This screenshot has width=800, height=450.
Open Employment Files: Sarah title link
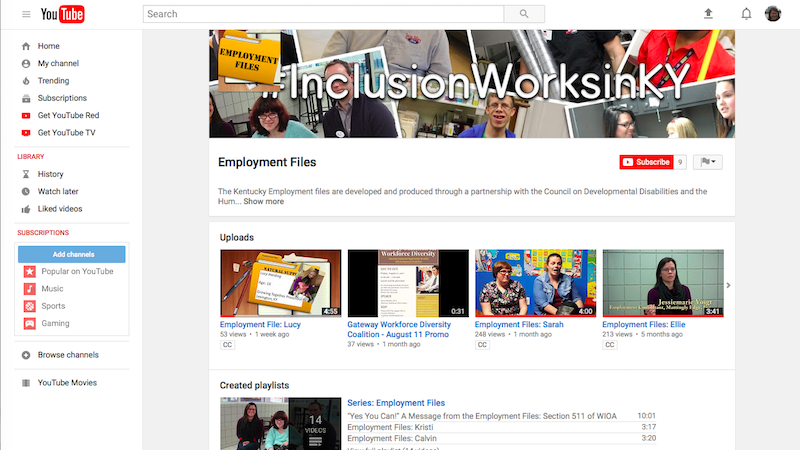[519, 324]
